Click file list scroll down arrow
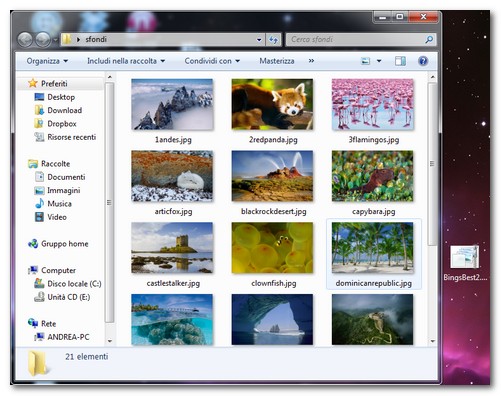The image size is (501, 396). [432, 341]
